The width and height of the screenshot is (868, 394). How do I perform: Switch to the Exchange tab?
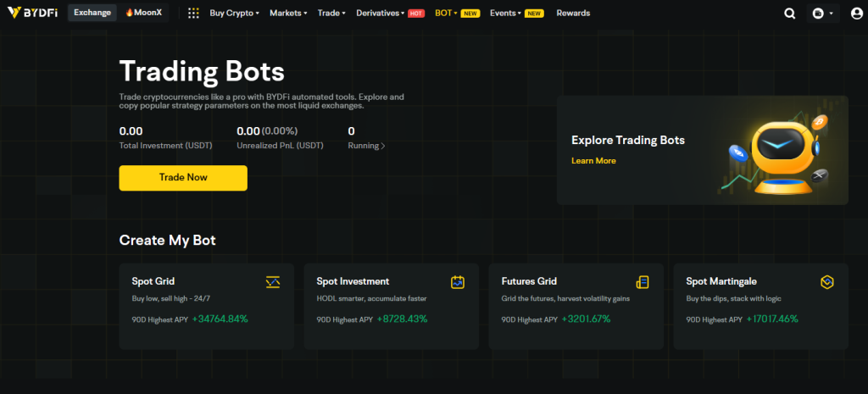pos(92,13)
